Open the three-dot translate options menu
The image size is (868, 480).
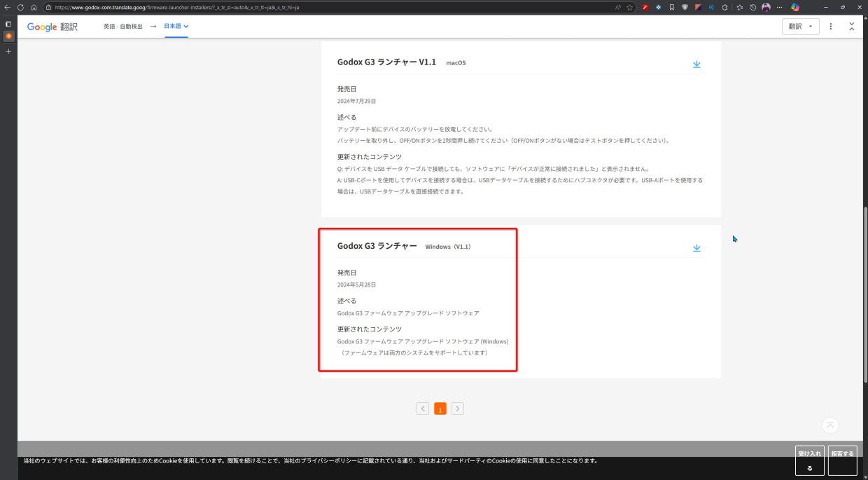(x=831, y=27)
